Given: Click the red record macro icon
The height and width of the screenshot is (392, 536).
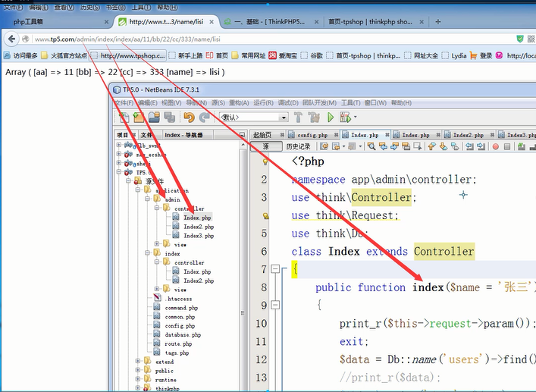Looking at the screenshot, I should (x=495, y=146).
